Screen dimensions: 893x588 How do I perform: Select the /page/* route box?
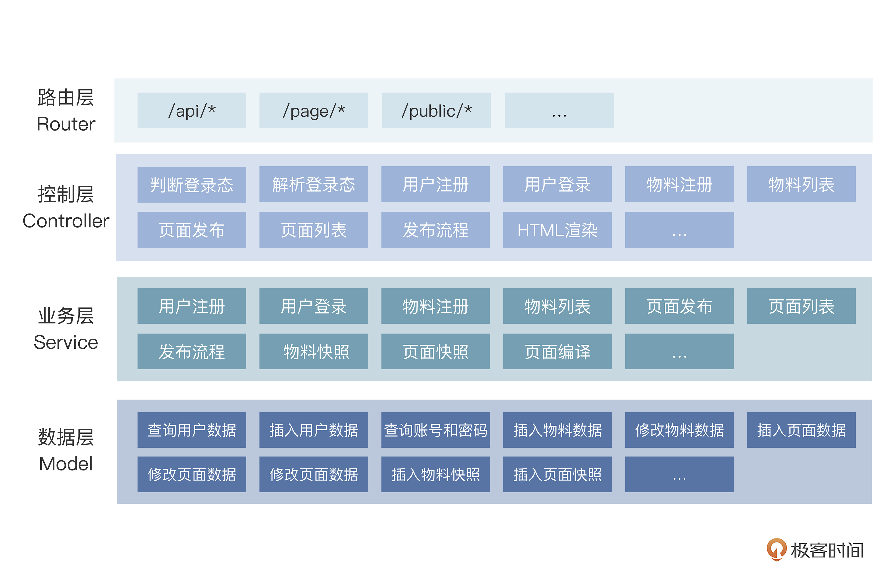coord(313,111)
